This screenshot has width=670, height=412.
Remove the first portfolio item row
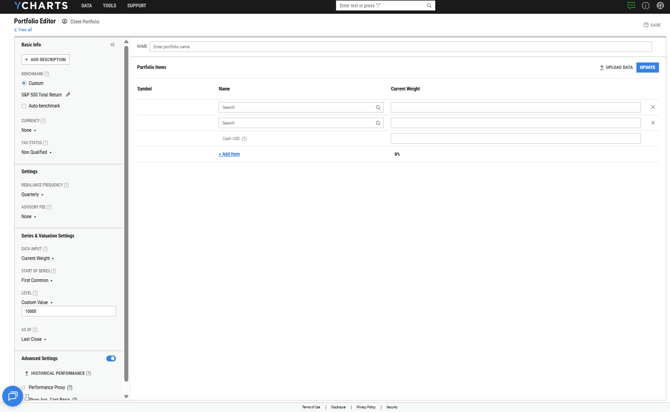653,107
